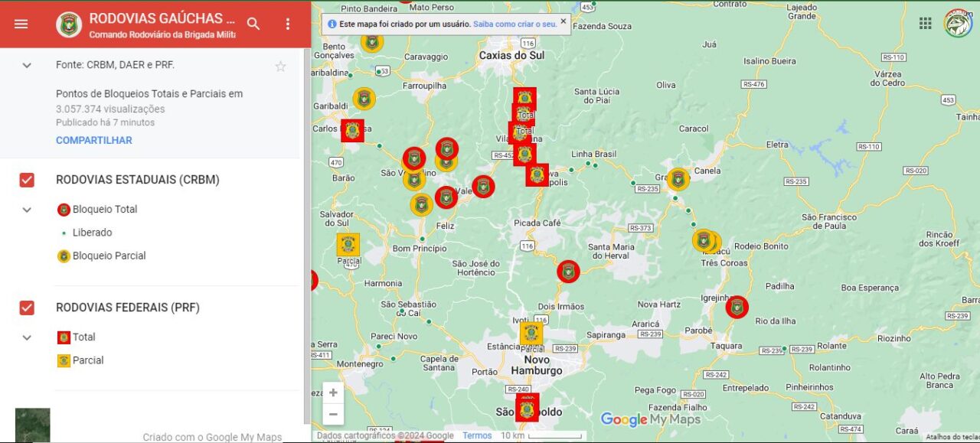
Task: Select 'Liberado' legend entry
Action: (87, 233)
